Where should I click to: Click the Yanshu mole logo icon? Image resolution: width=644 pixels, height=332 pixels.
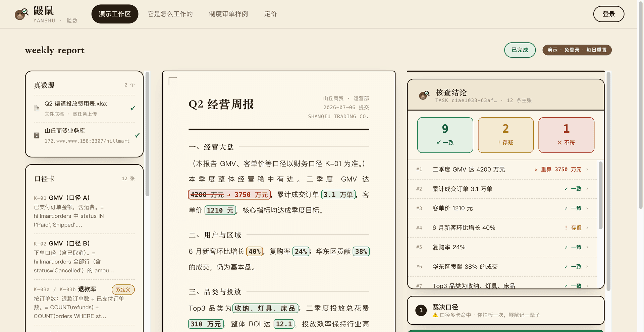click(x=21, y=14)
